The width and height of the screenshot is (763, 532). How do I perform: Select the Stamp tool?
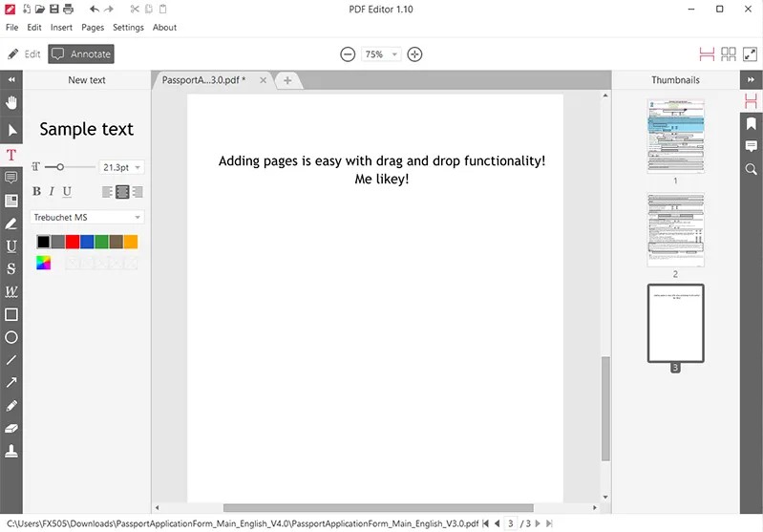[x=11, y=451]
